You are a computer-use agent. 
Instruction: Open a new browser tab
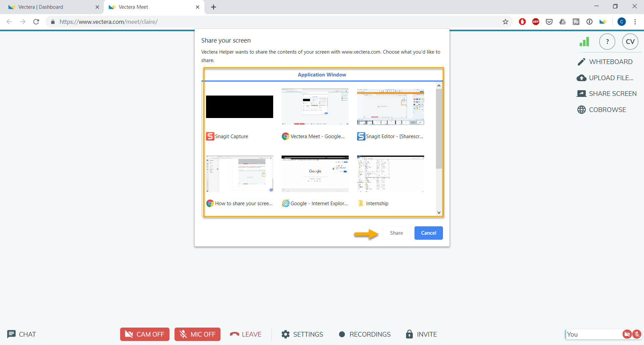213,7
